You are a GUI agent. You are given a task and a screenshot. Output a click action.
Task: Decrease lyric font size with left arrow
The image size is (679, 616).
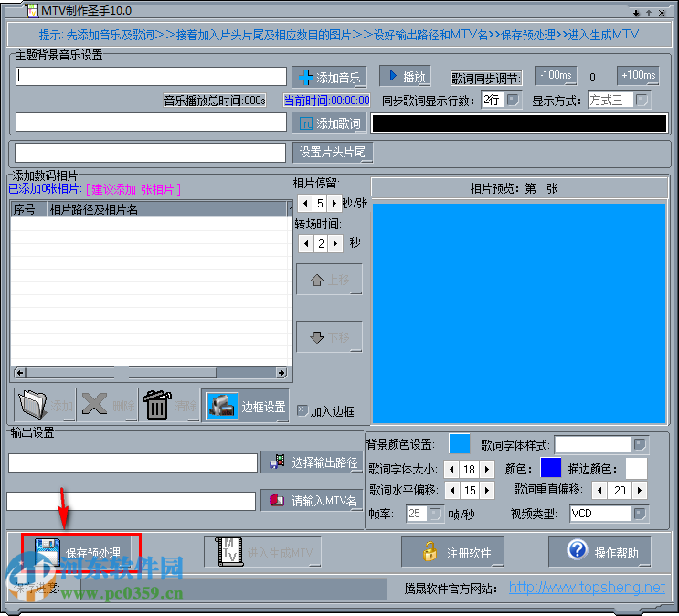(x=451, y=469)
